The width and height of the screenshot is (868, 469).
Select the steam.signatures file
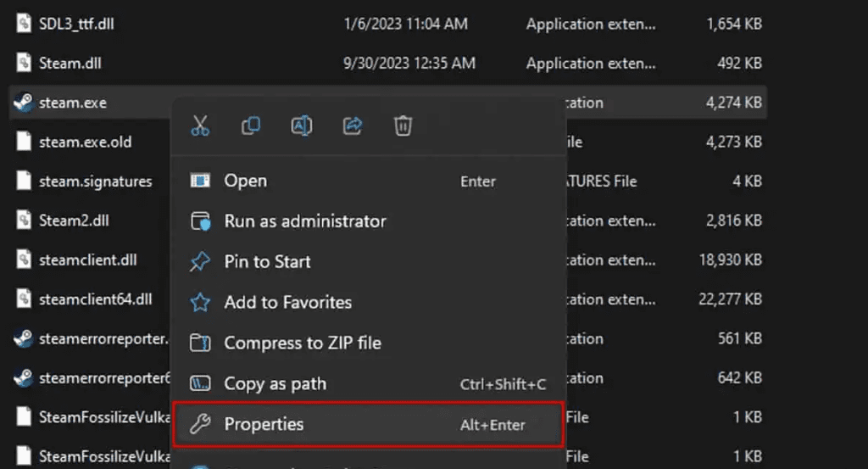coord(95,181)
